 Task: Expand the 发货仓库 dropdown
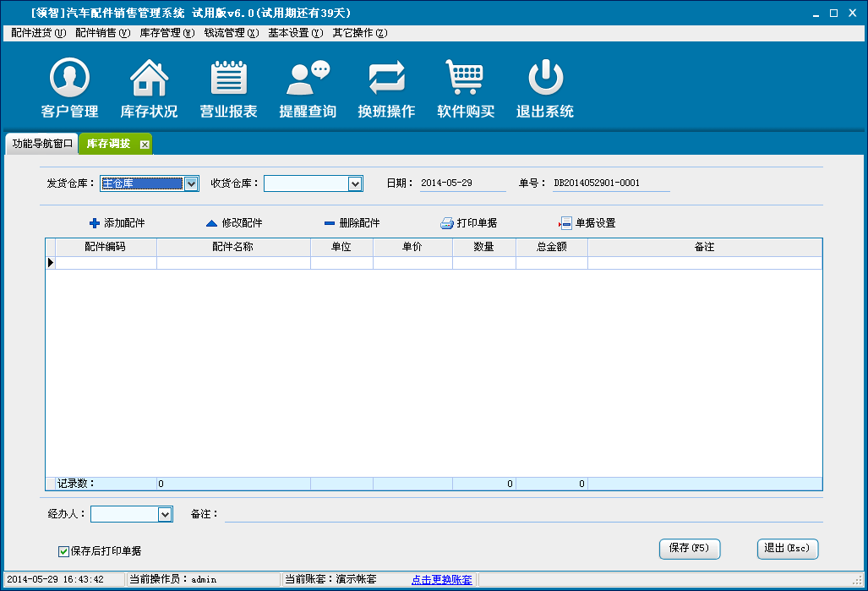pos(191,183)
